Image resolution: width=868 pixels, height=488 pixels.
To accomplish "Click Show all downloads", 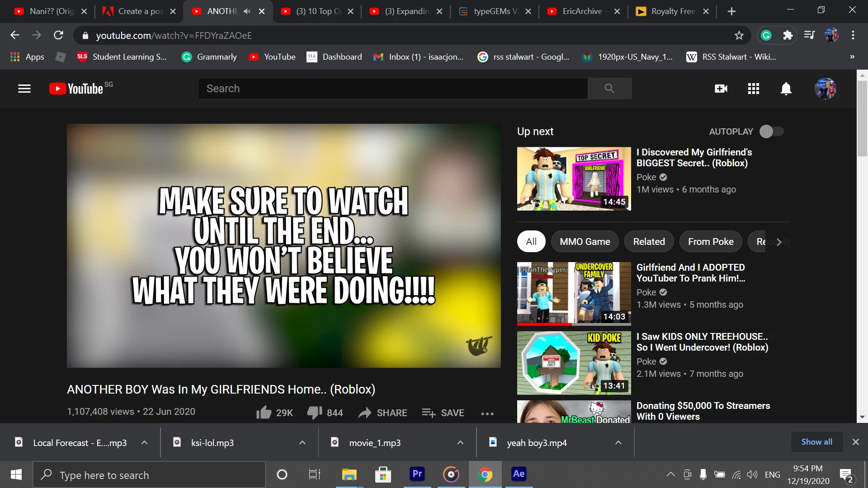I will coord(816,442).
